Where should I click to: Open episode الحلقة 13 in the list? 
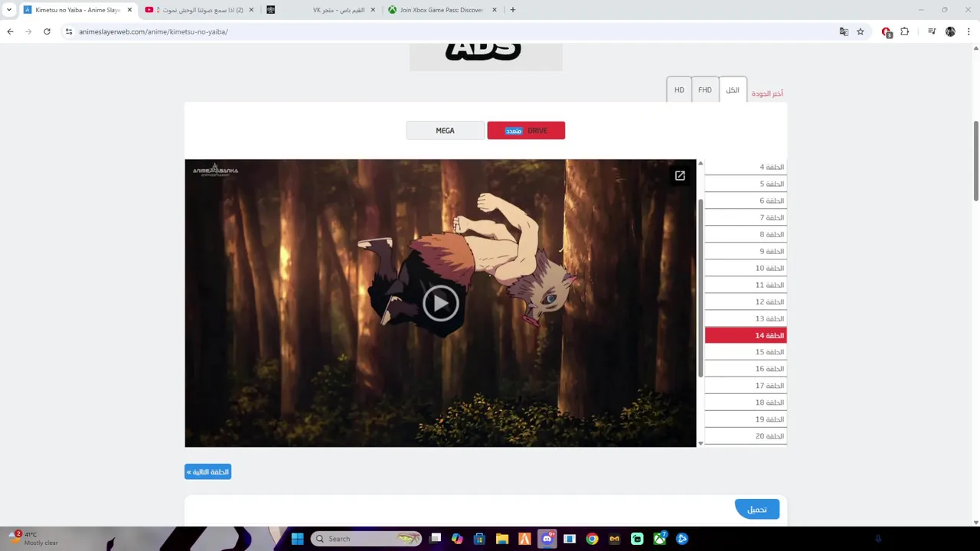point(746,318)
